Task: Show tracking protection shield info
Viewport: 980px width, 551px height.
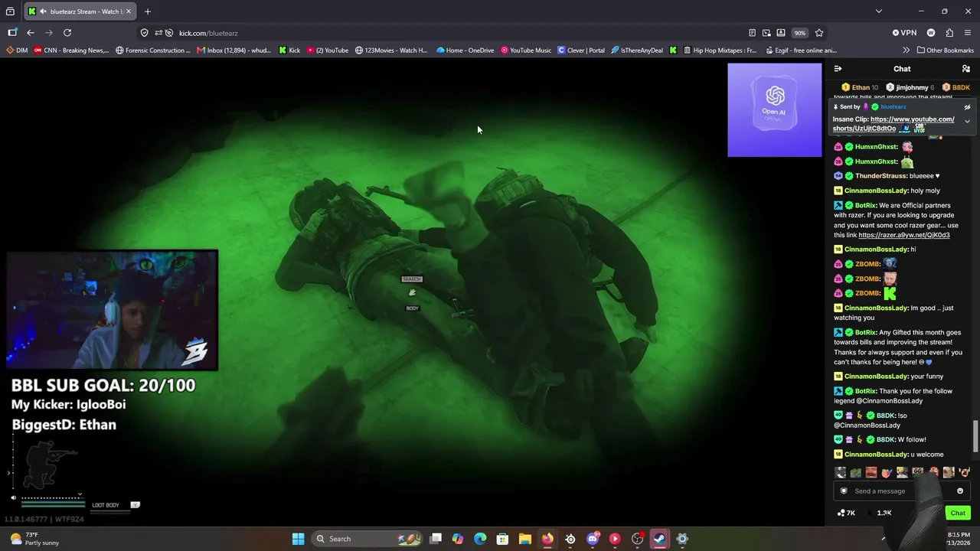Action: 144,33
